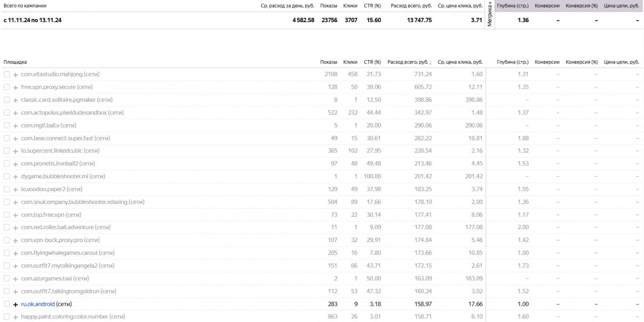This screenshot has height=322, width=644.
Task: Click the spend cell 731.24
Action: 423,74
